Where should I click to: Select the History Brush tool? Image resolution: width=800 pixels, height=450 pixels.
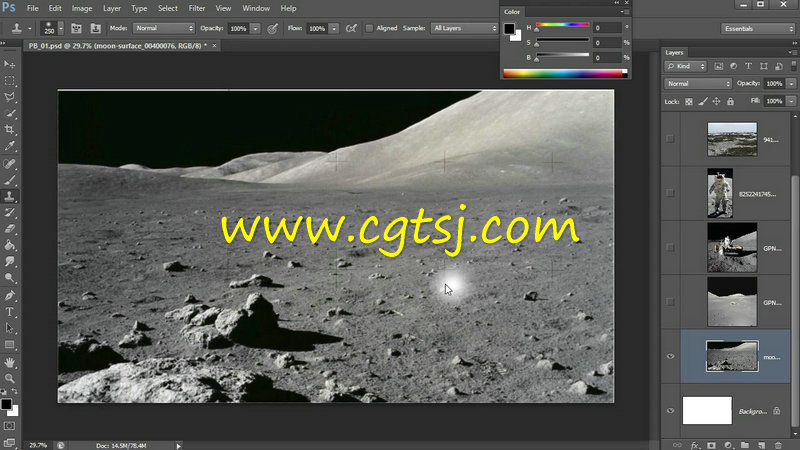coord(9,213)
